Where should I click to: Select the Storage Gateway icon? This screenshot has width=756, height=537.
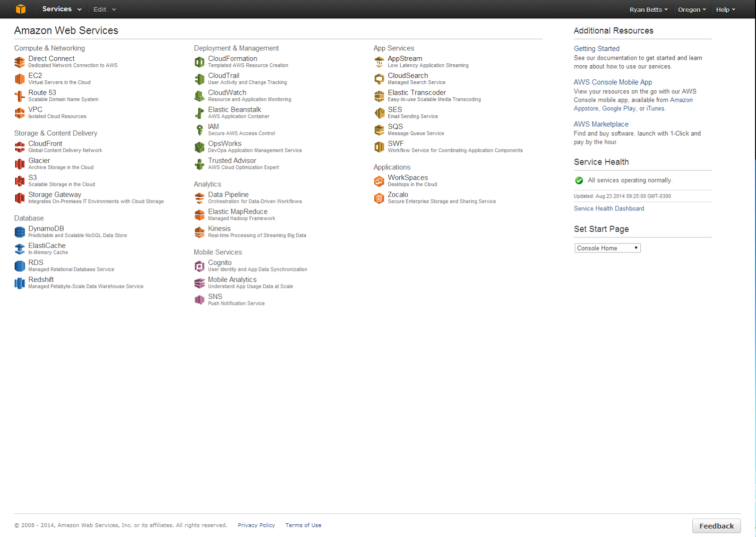coord(20,198)
